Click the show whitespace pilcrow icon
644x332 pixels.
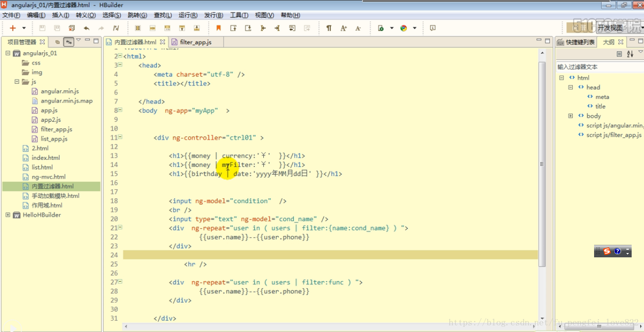[329, 28]
